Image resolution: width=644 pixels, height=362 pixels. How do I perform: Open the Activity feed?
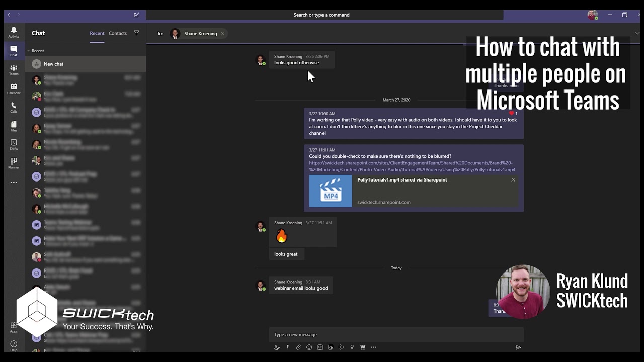14,33
